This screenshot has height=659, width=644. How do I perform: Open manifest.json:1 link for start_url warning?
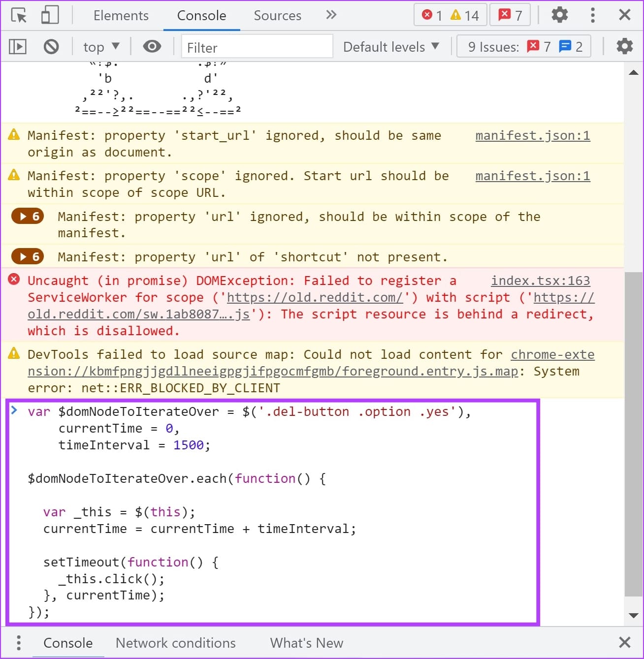[533, 135]
